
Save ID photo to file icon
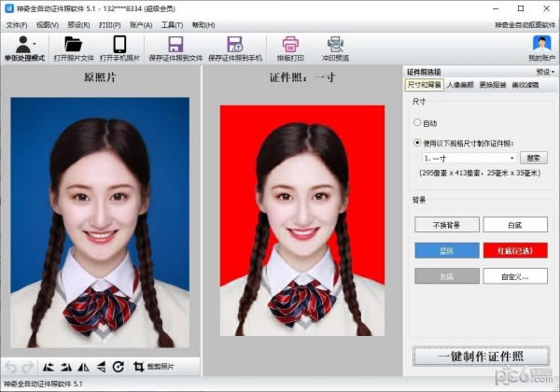click(175, 44)
